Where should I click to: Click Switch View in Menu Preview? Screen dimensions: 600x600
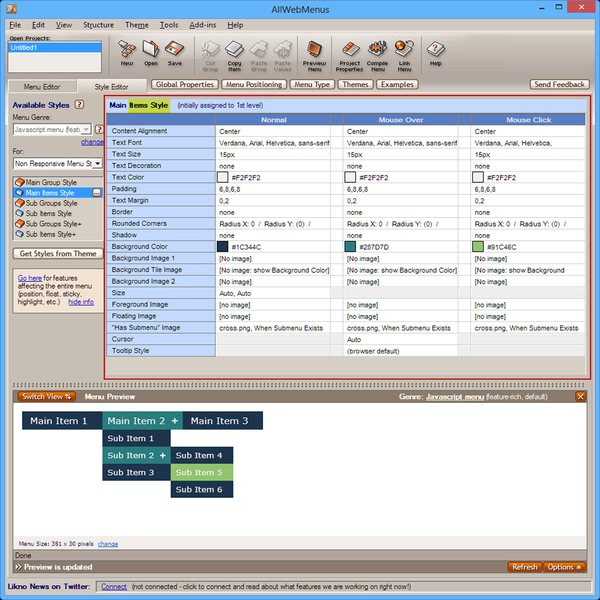(x=46, y=396)
